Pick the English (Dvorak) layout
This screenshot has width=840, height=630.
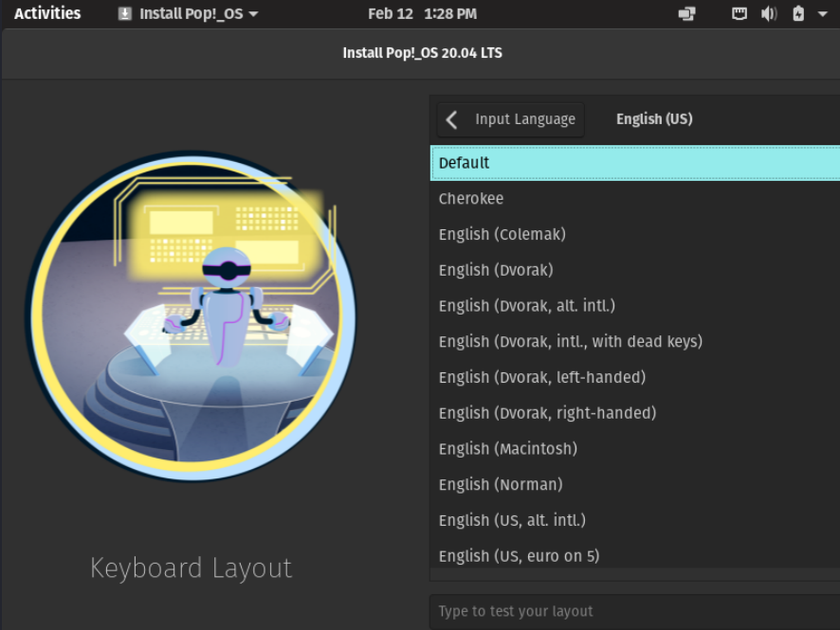coord(635,270)
